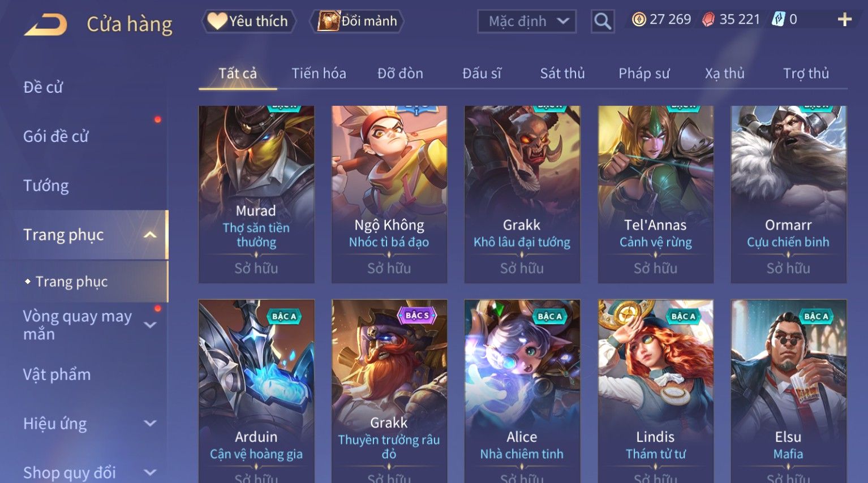Switch to the Sát thủ tab
The height and width of the screenshot is (483, 868).
click(x=562, y=74)
